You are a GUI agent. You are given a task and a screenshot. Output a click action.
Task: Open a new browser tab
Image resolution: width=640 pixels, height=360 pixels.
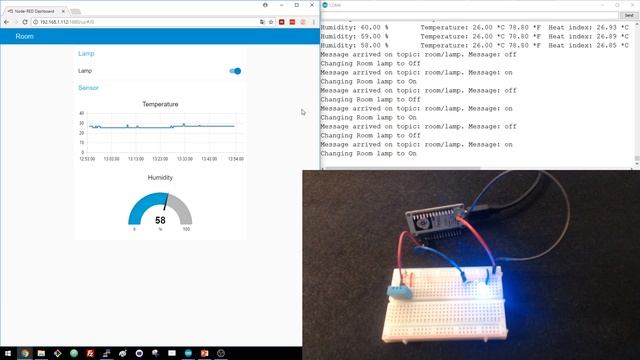(x=76, y=11)
